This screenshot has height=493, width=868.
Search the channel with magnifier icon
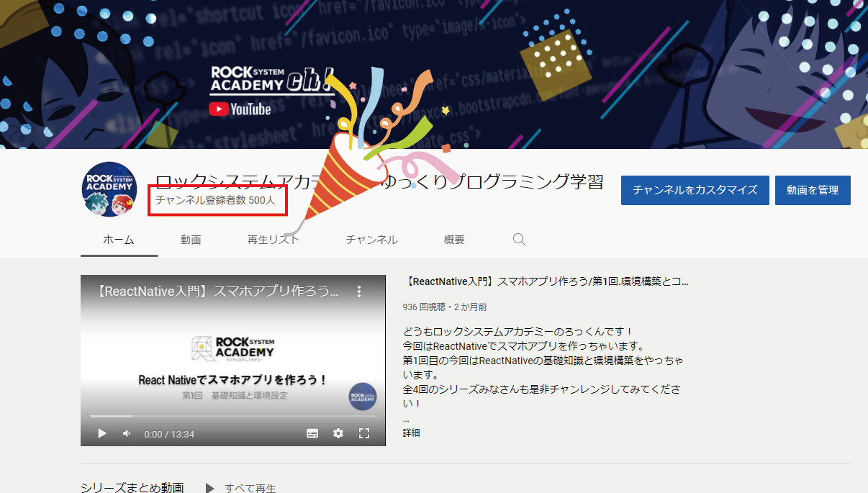click(x=519, y=240)
